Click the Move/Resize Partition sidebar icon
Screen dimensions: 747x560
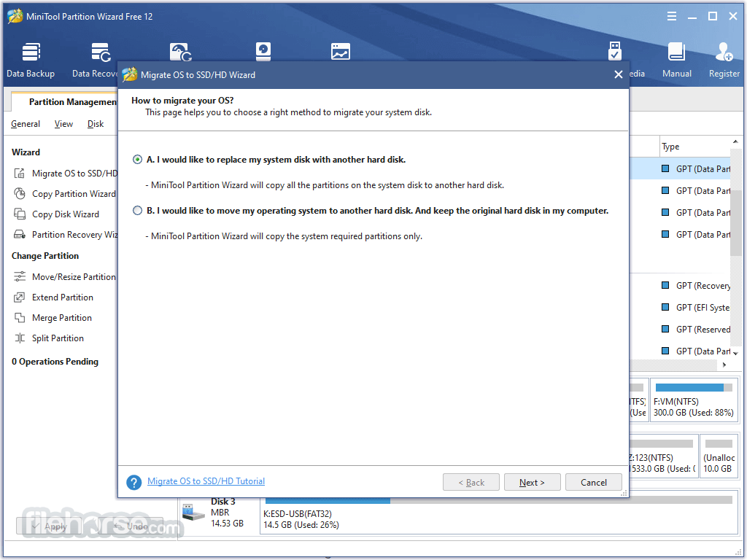pyautogui.click(x=19, y=276)
